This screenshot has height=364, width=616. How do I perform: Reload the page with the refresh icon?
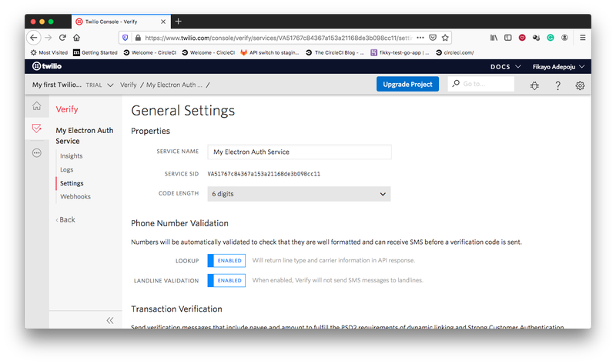point(62,38)
